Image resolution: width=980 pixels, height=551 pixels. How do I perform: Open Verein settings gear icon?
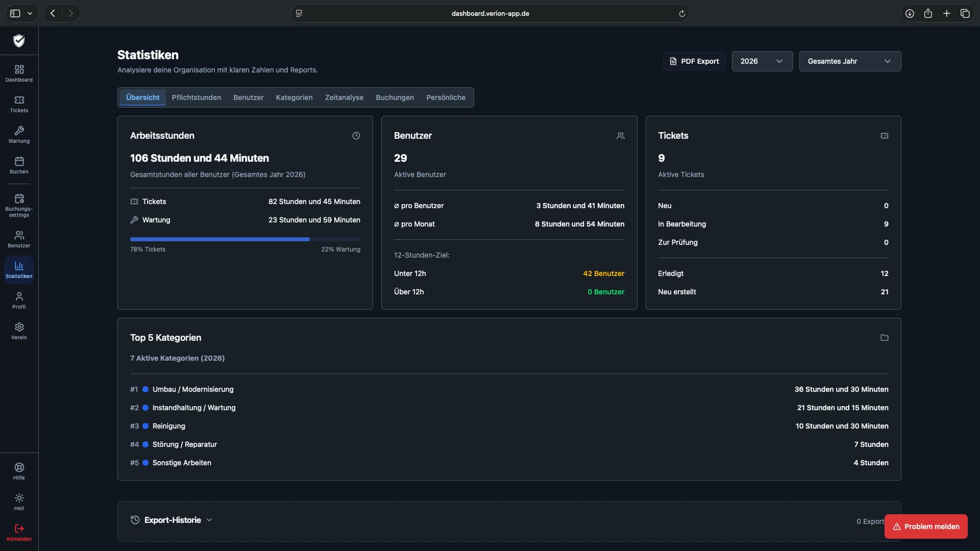(19, 327)
